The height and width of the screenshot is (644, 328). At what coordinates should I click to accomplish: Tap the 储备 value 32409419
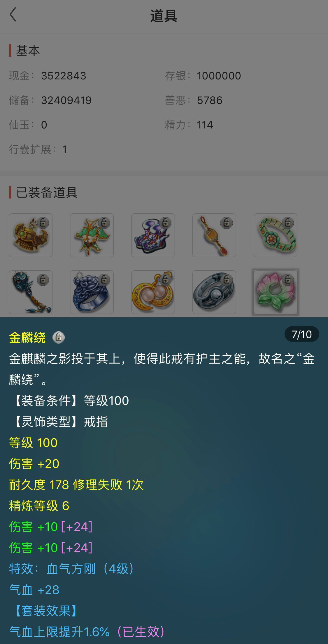66,100
